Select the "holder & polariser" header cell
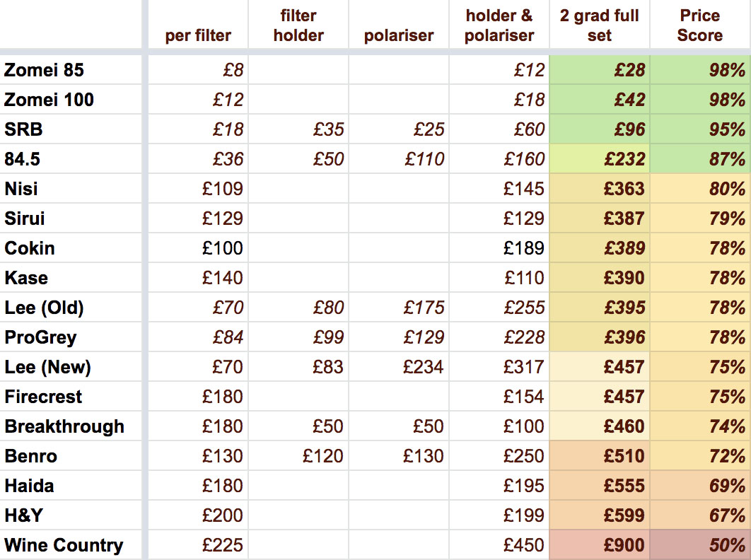The image size is (751, 560). click(499, 25)
